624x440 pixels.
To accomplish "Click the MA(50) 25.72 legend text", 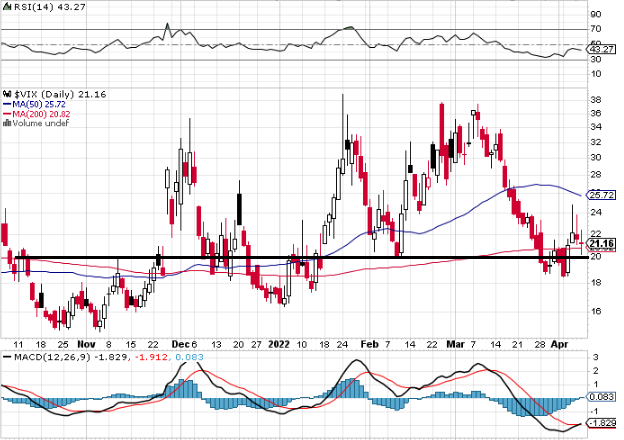I will 39,104.
